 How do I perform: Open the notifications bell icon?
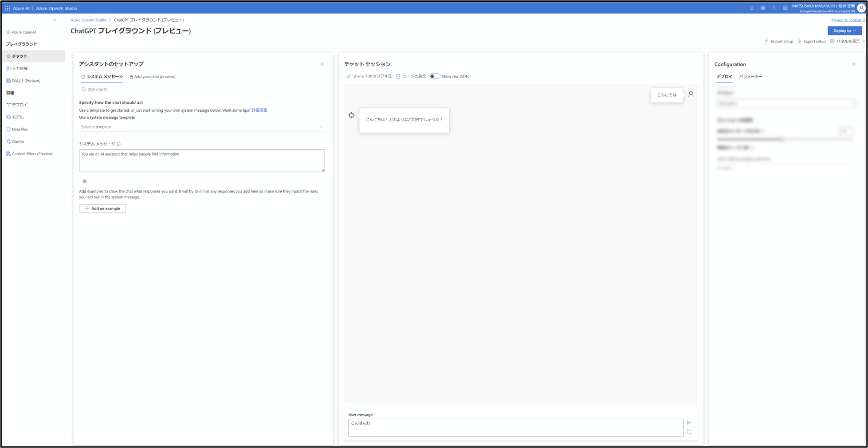(752, 8)
